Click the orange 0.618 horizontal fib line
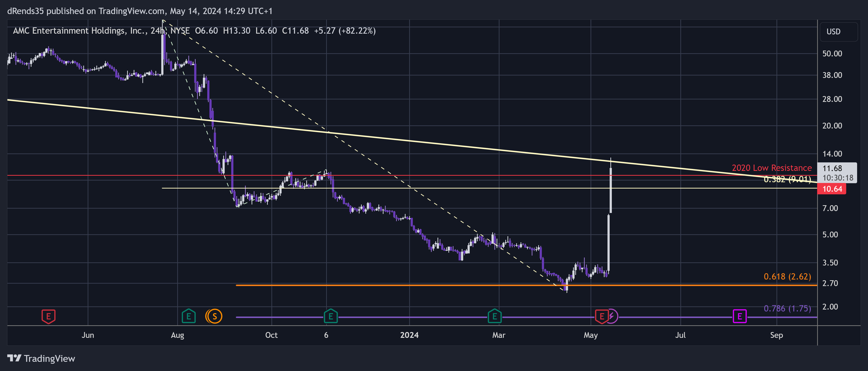 [526, 285]
